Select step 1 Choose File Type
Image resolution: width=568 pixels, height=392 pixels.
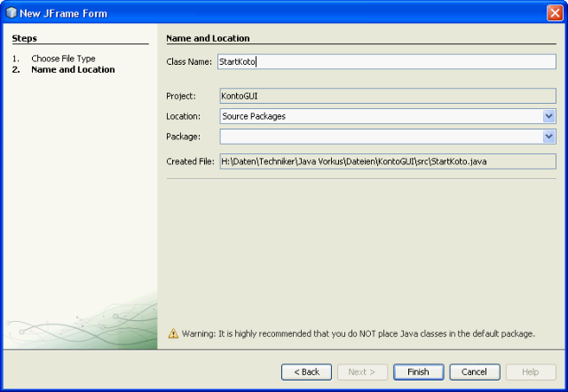point(63,59)
